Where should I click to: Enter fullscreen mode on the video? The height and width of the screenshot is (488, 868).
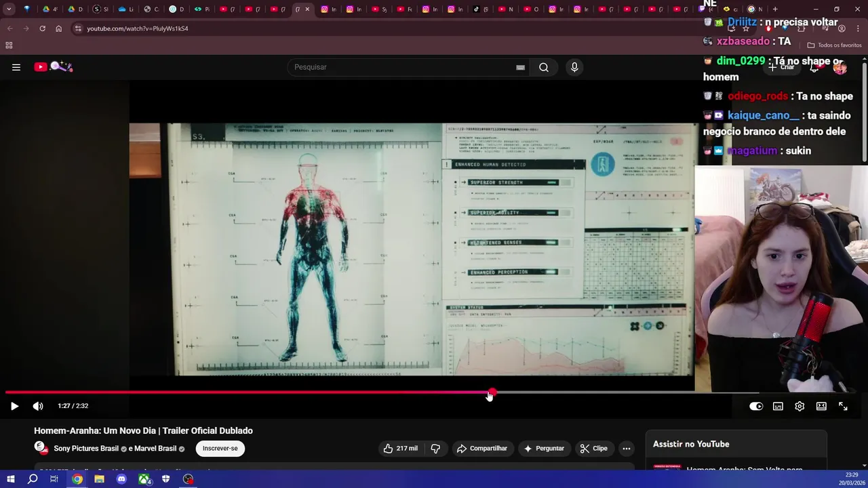point(843,406)
